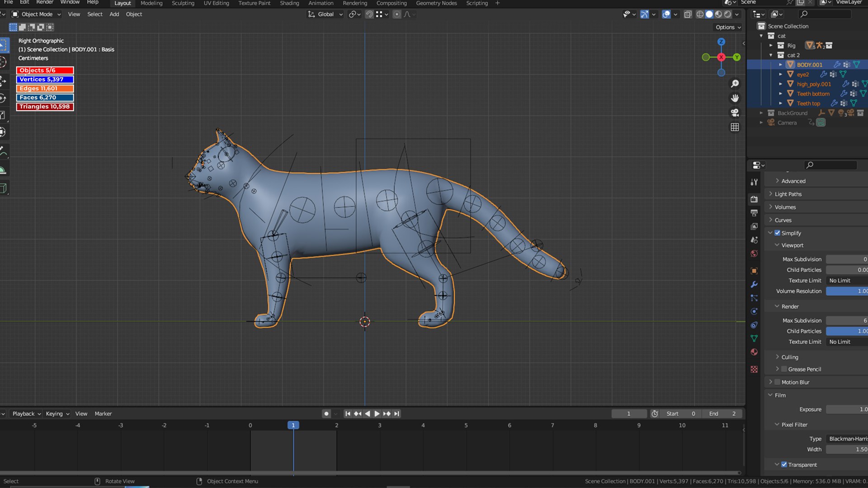868x488 pixels.
Task: Click the wrench modifier icon on BODY.001 row
Action: coord(837,65)
